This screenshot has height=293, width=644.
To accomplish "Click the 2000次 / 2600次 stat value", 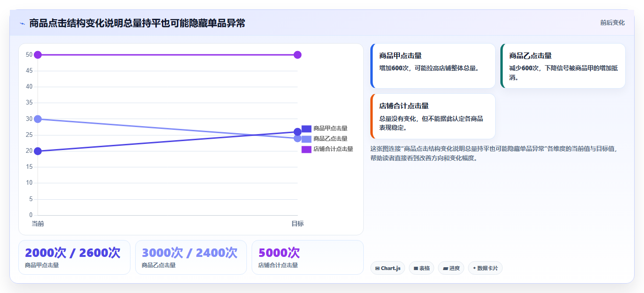I will click(x=73, y=253).
